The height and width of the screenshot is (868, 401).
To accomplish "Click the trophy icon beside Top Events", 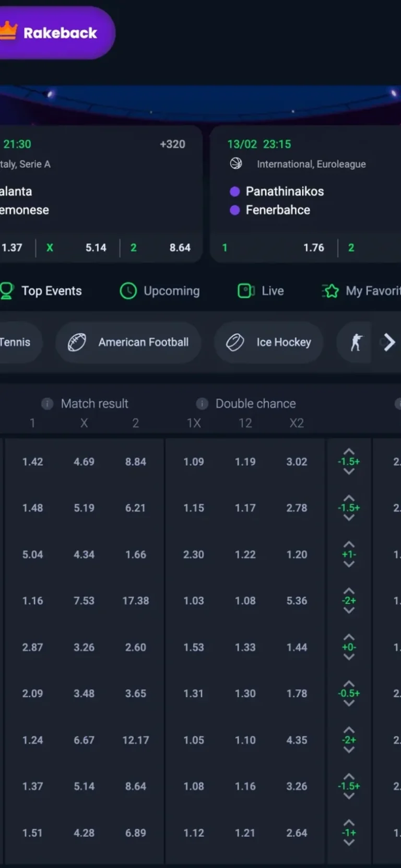I will 6,291.
